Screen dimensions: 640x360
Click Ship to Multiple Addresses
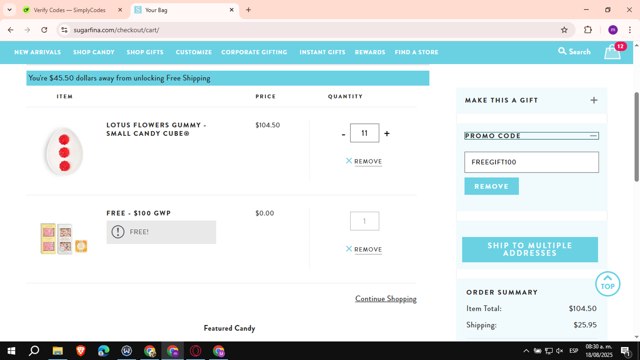click(x=530, y=249)
